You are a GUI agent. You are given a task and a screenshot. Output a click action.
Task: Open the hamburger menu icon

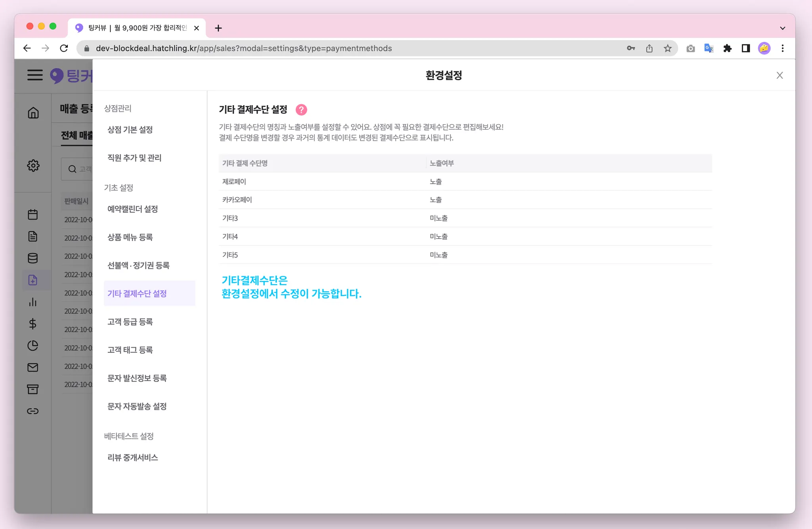(35, 75)
